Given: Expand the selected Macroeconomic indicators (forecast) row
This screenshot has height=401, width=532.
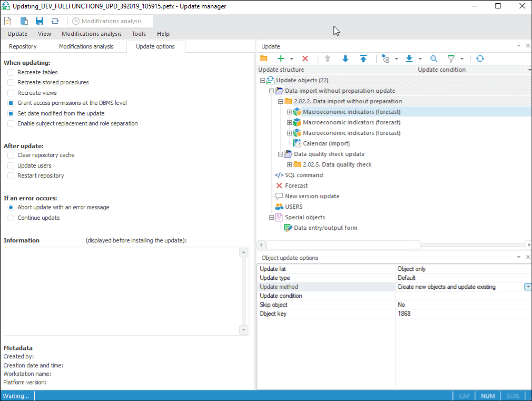Looking at the screenshot, I should coord(289,112).
